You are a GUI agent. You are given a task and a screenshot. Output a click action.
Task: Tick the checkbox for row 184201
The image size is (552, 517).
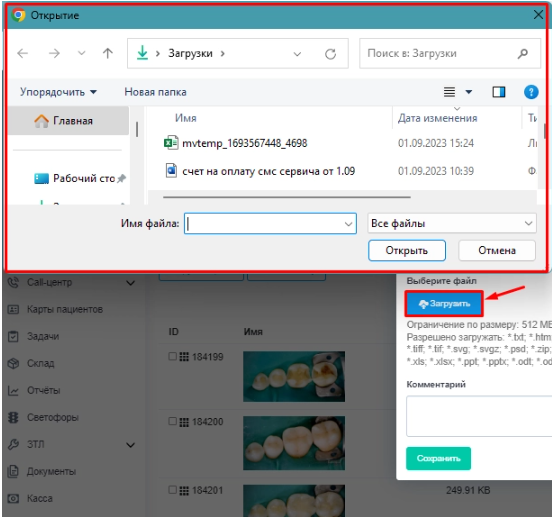172,490
